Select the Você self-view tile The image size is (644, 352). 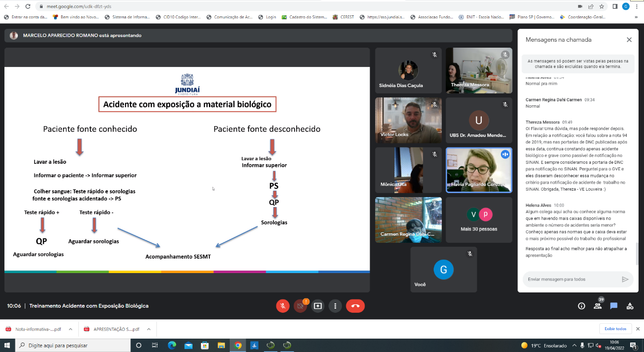(444, 270)
